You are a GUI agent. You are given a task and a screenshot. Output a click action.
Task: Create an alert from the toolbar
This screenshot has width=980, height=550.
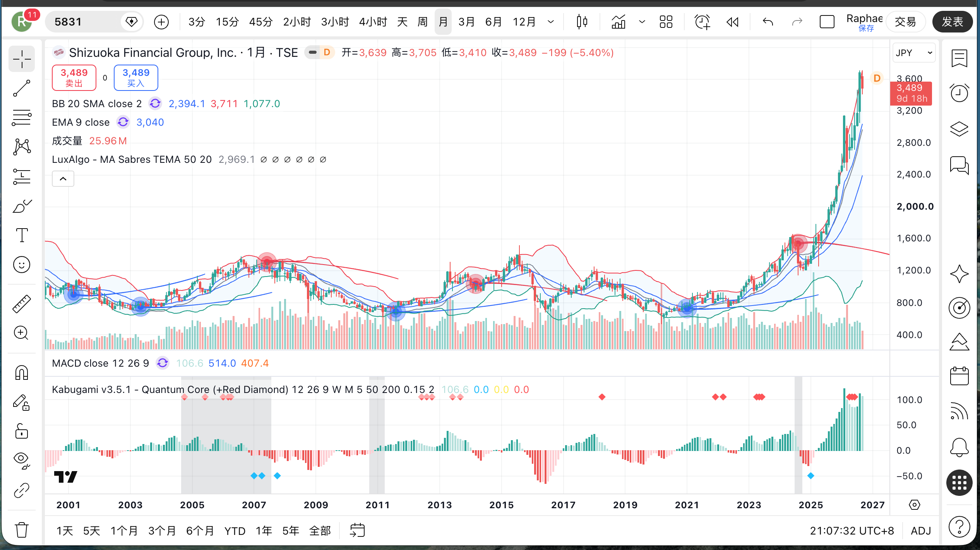pos(702,22)
